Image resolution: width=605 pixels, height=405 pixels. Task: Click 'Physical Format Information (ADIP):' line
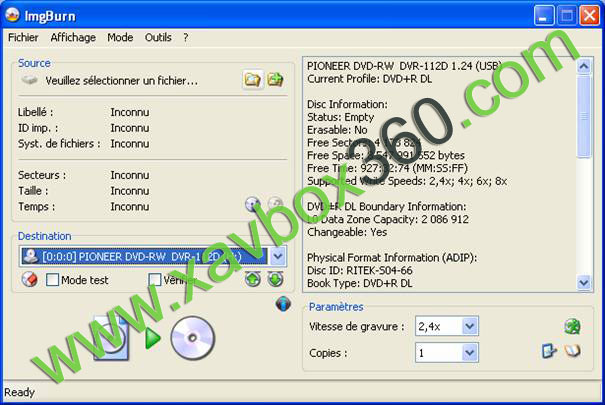point(392,258)
